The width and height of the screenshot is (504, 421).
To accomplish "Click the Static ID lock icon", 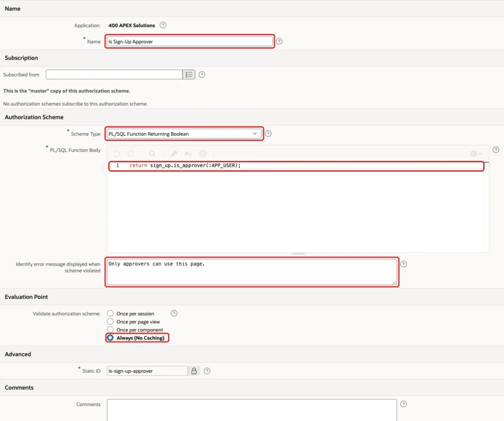I will (194, 371).
